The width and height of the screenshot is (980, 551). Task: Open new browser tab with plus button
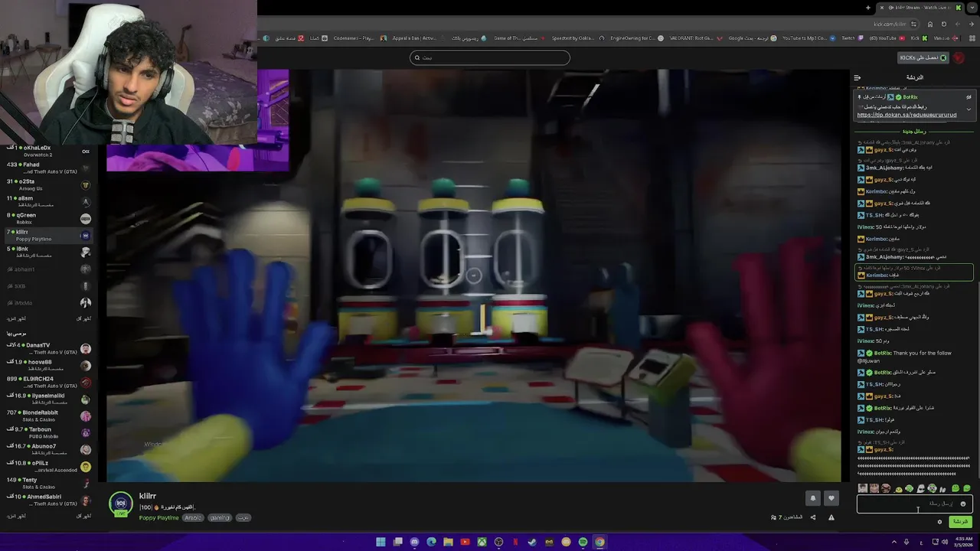(868, 8)
